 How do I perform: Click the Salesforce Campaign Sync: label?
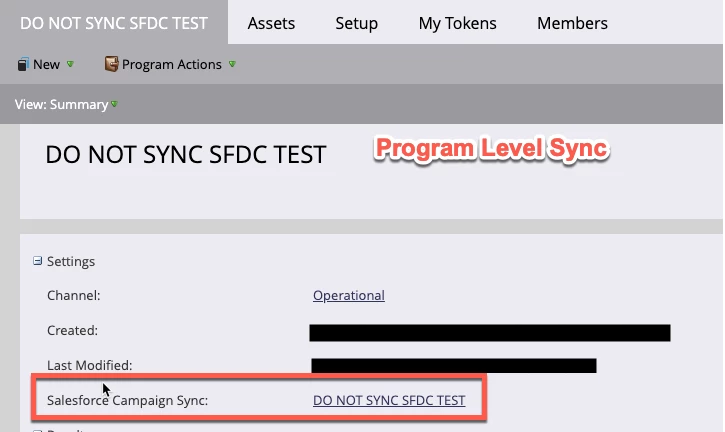(127, 400)
